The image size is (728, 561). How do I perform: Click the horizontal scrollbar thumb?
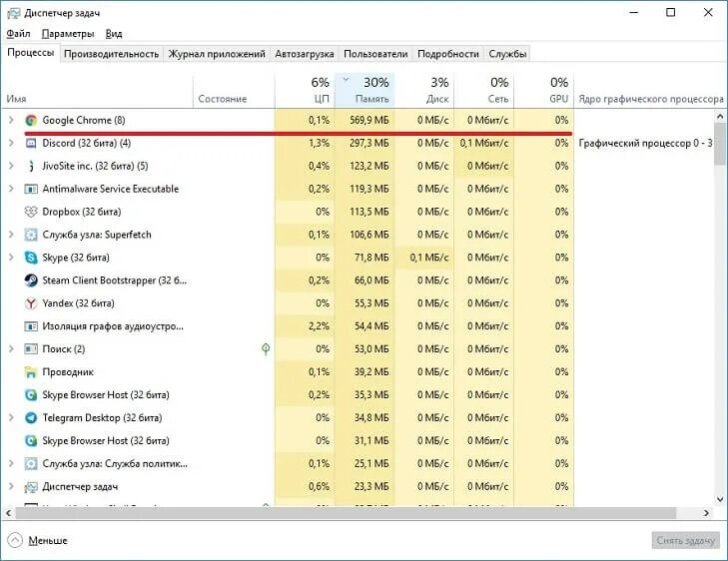point(346,513)
